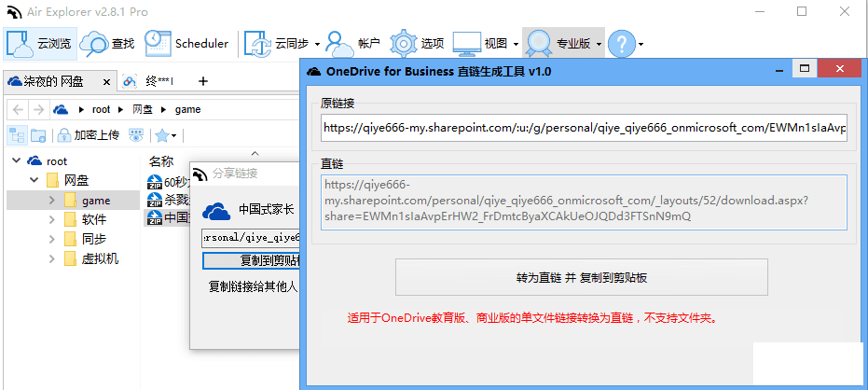
Task: Select the root item in tree
Action: [57, 161]
